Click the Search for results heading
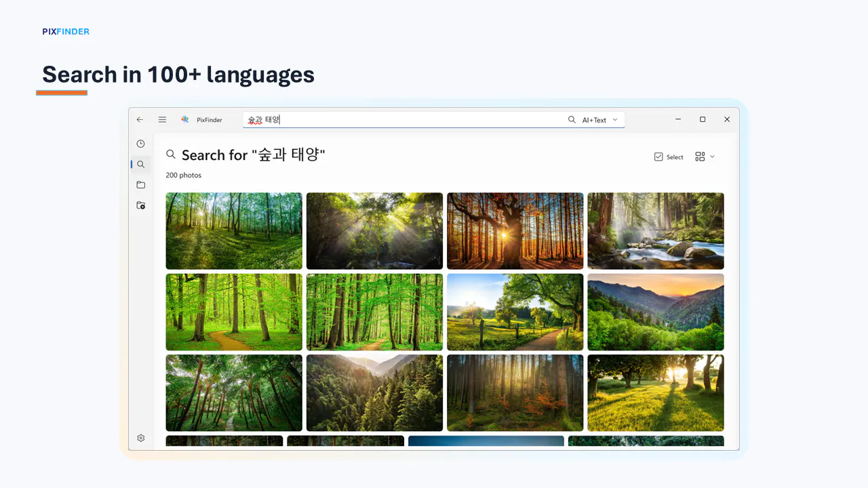Image resolution: width=868 pixels, height=488 pixels. (254, 155)
